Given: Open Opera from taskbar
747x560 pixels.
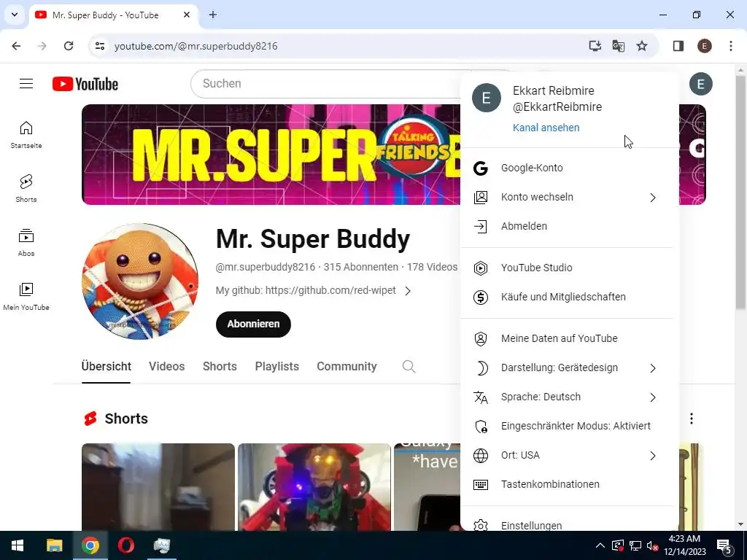Looking at the screenshot, I should tap(125, 545).
